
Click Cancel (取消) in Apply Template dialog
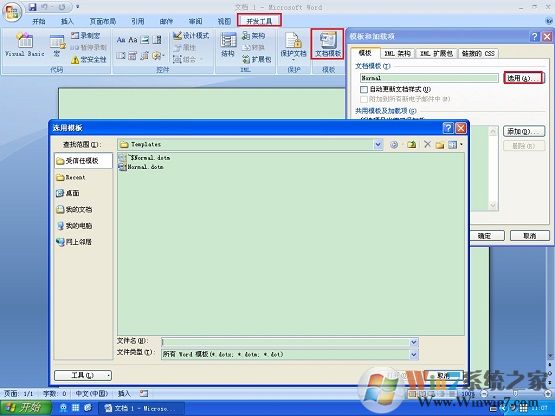[443, 375]
